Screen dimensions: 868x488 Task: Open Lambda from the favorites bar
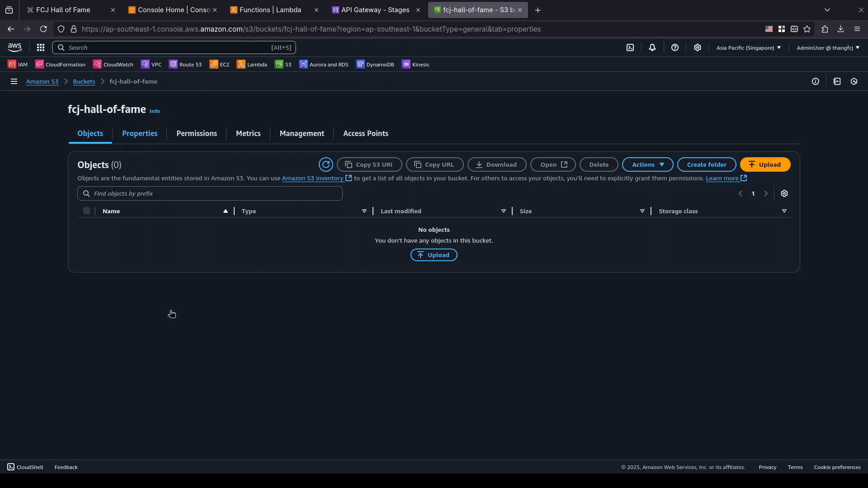252,65
